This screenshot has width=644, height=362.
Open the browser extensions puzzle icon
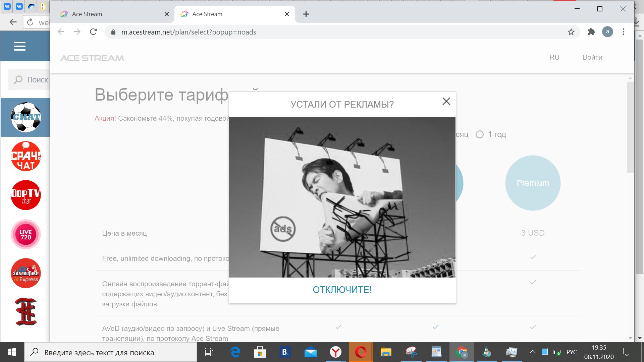click(x=591, y=32)
